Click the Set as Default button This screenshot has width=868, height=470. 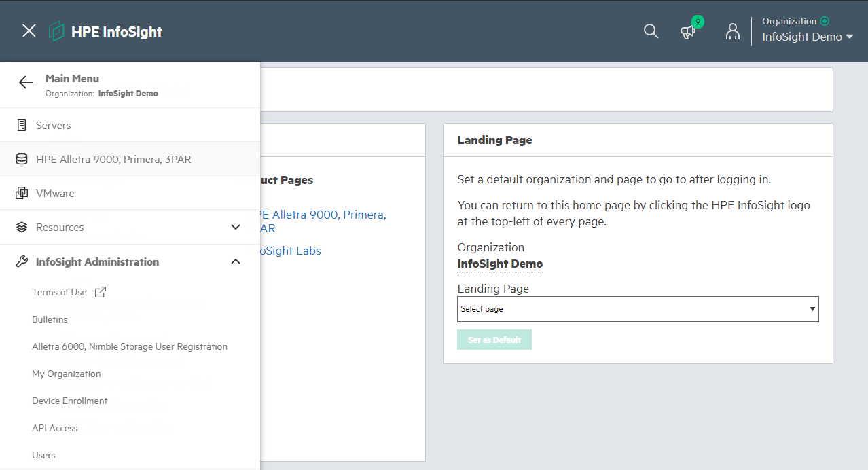[494, 340]
